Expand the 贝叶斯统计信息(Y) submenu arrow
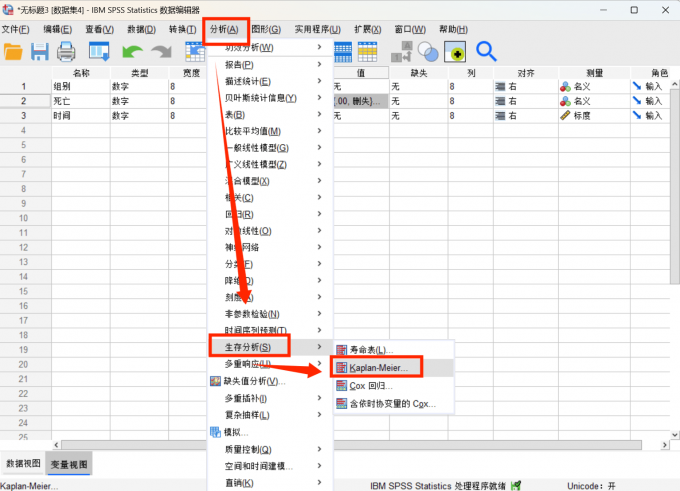Image resolution: width=680 pixels, height=491 pixels. (319, 98)
